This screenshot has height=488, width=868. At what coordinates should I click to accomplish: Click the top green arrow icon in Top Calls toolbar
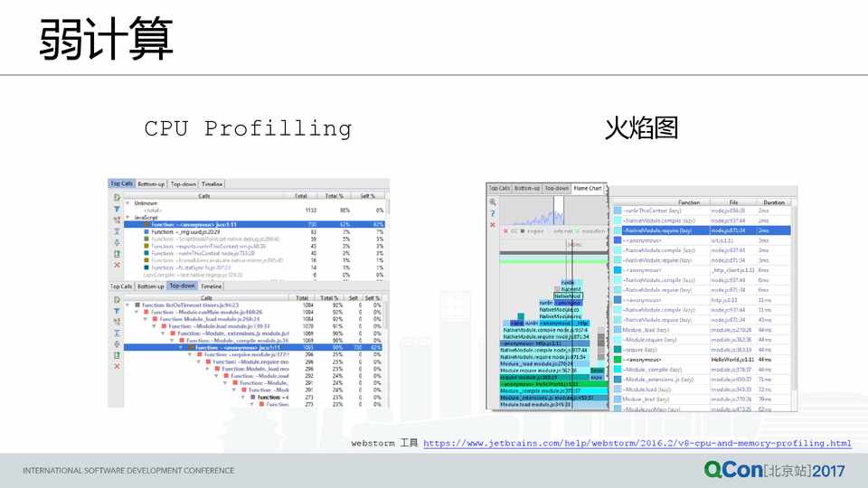(117, 197)
